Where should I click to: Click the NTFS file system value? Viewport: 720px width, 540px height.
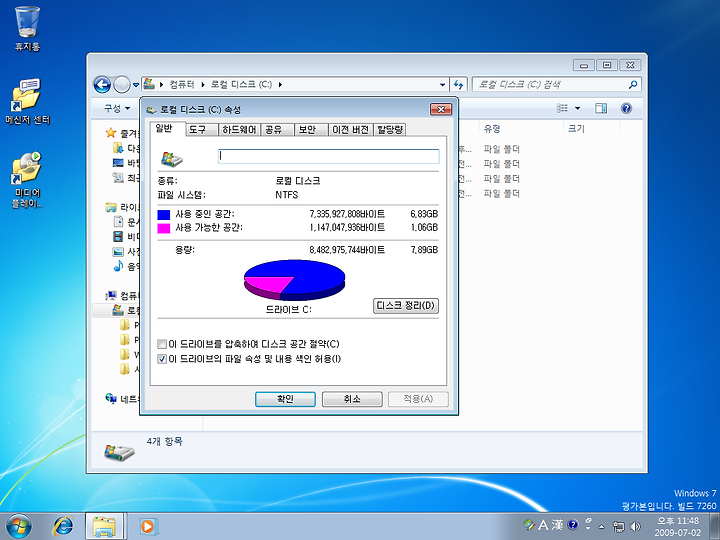pos(287,195)
